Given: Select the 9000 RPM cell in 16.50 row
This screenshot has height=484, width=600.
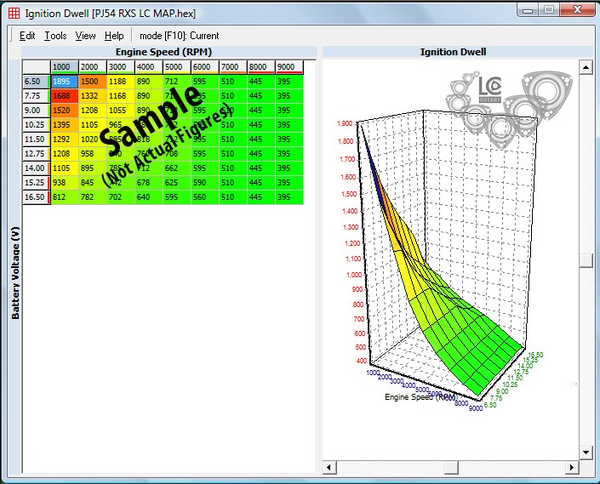Looking at the screenshot, I should (x=289, y=197).
